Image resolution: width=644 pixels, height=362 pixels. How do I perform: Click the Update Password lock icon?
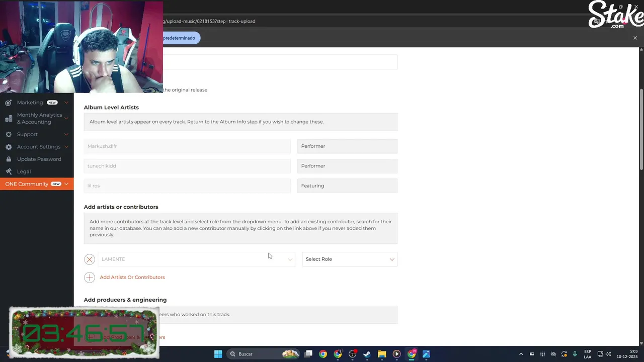[x=9, y=159]
